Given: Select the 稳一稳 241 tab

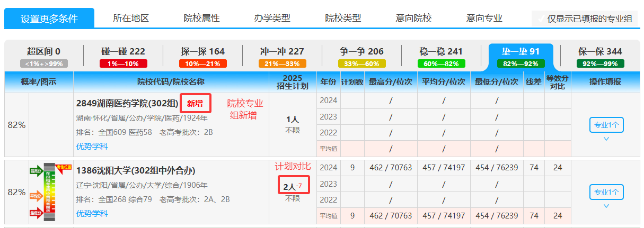Looking at the screenshot, I should click(x=441, y=51).
